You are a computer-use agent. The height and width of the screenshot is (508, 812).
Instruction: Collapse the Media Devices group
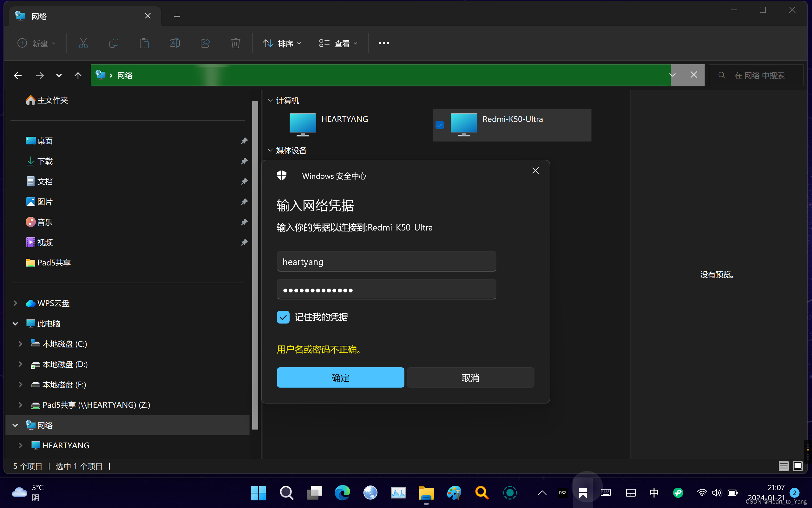point(270,150)
